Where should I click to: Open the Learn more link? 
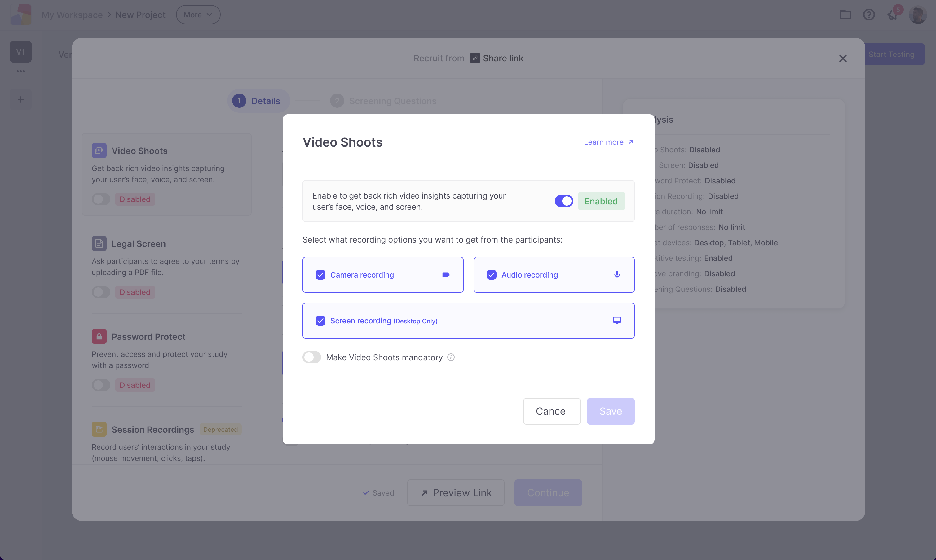coord(608,142)
